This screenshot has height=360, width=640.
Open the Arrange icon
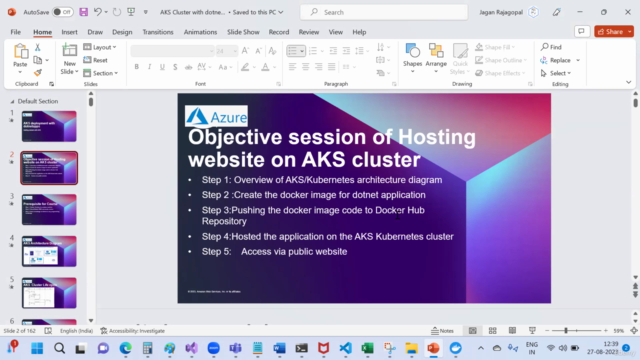pyautogui.click(x=436, y=51)
